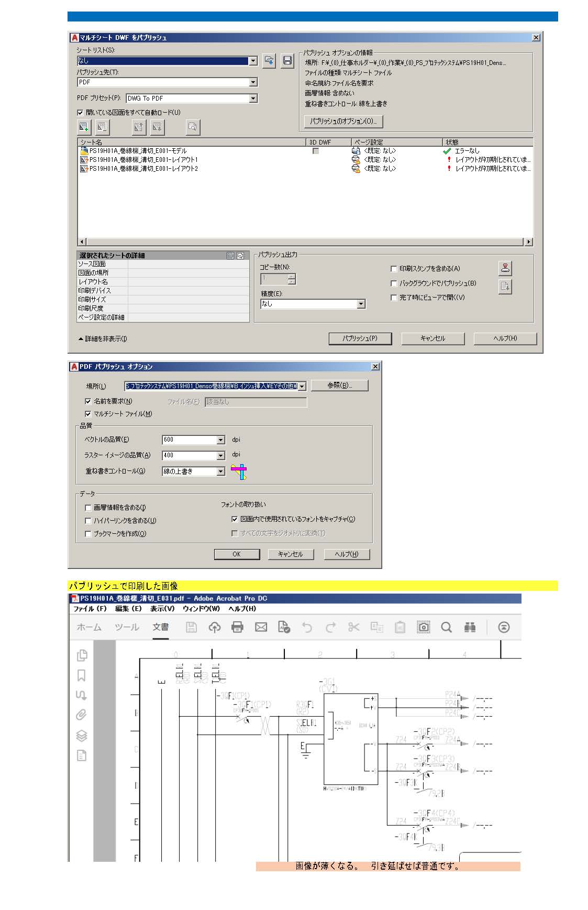The height and width of the screenshot is (910, 588).
Task: Toggle 開いている図面をすべて自動ロード checkbox
Action: 80,112
